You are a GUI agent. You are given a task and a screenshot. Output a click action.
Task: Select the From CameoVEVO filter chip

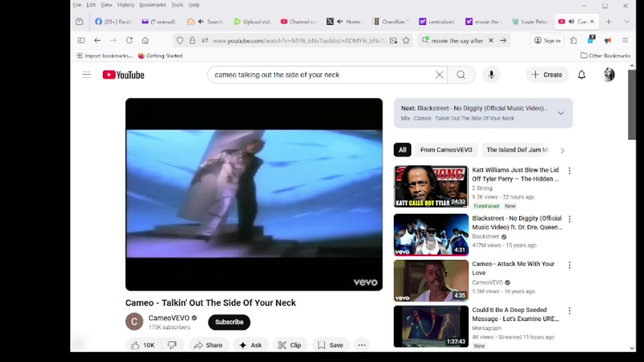point(446,150)
